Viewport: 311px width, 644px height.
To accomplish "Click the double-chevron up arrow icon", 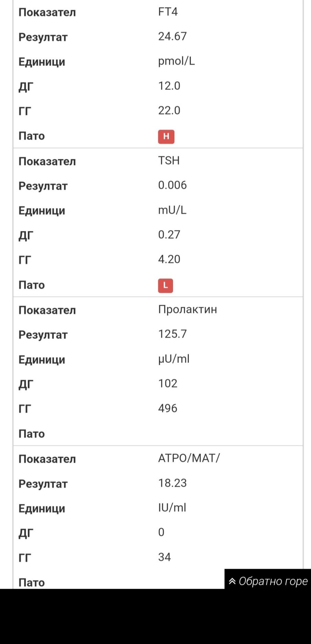I will click(x=232, y=581).
